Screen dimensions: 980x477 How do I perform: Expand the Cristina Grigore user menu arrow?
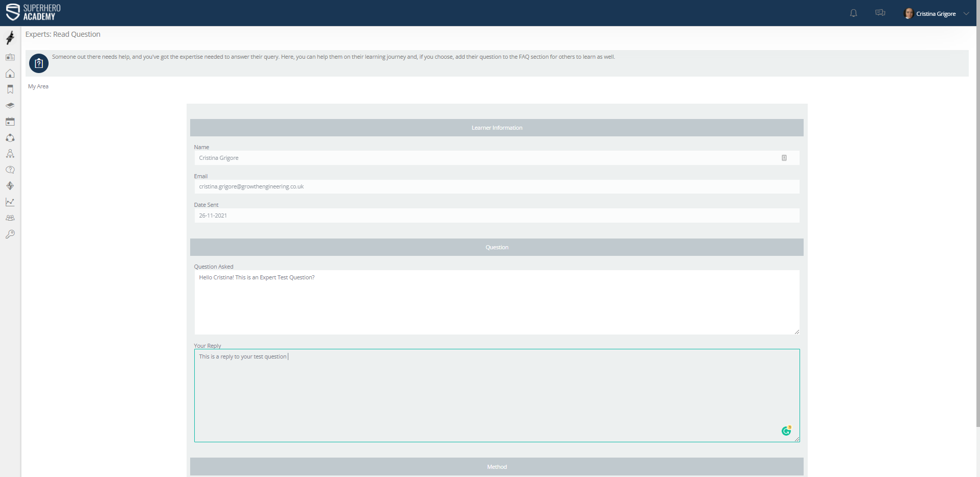point(966,14)
